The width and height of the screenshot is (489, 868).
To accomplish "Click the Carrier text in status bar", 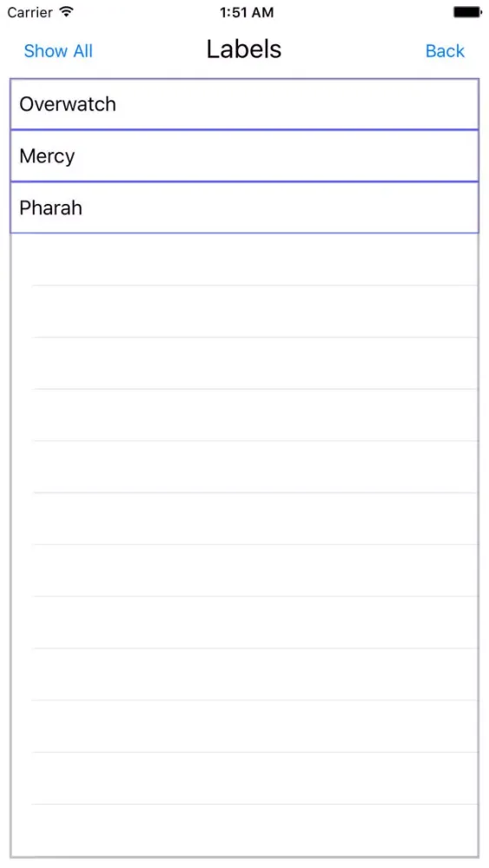I will tap(30, 12).
